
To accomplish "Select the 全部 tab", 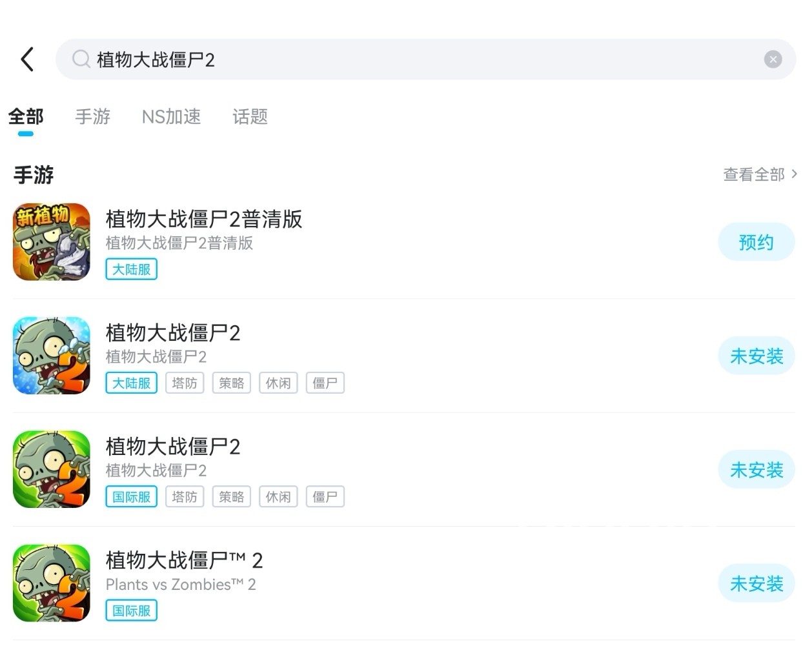I will point(26,117).
